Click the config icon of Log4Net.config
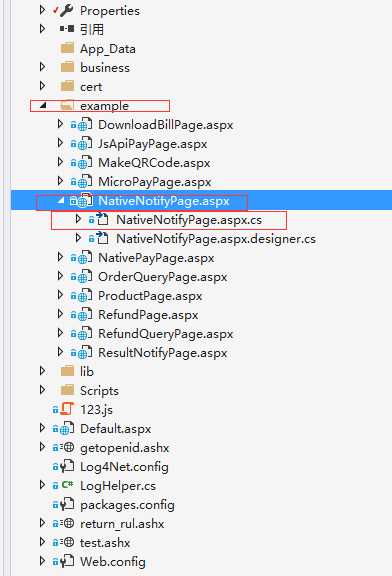 [67, 467]
